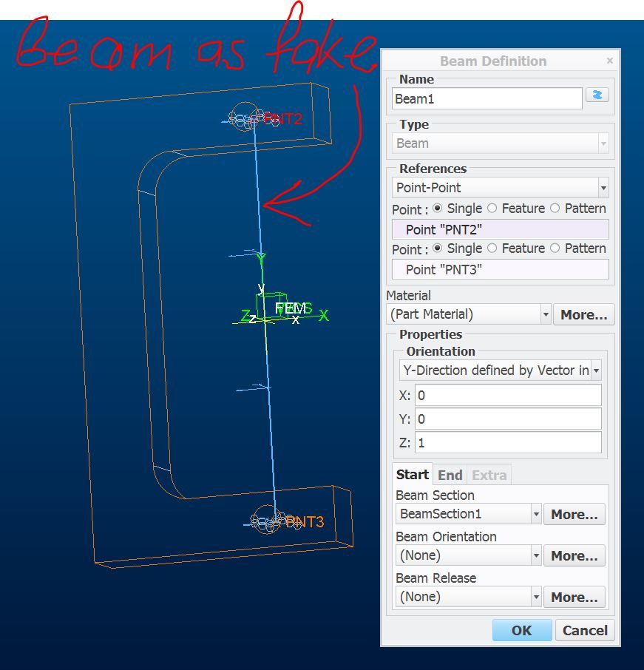This screenshot has width=644, height=670.
Task: Click the Cancel button
Action: (x=585, y=630)
